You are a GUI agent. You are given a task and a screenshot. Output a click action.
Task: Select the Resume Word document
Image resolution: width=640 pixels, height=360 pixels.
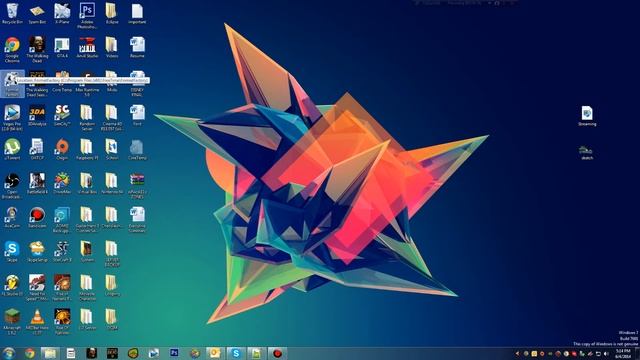point(137,48)
